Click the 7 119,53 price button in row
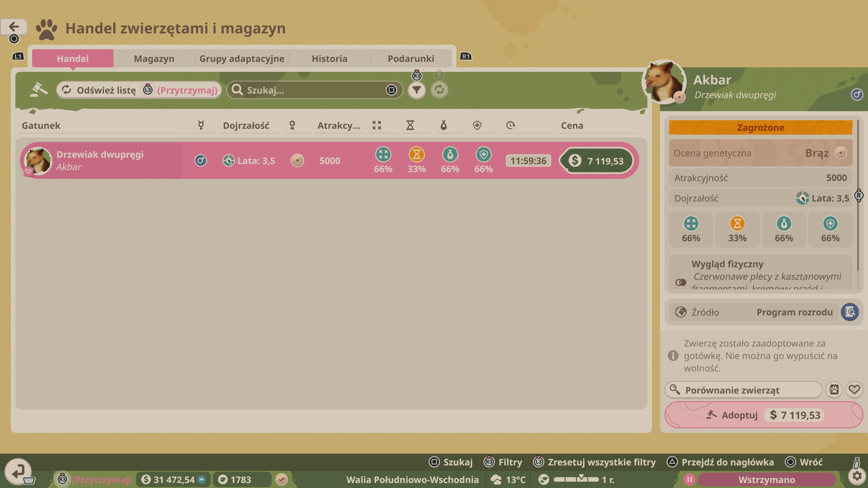Image resolution: width=868 pixels, height=488 pixels. [x=596, y=161]
